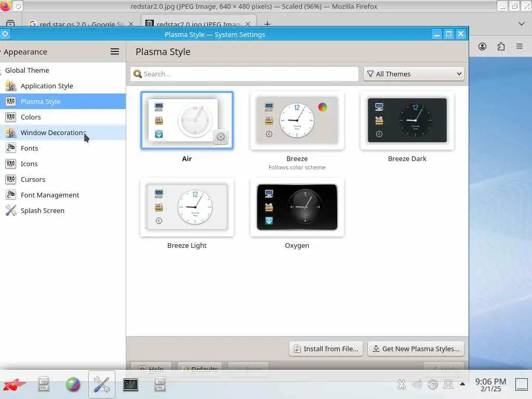Focus the Plasma Style search field
The width and height of the screenshot is (532, 399).
pos(244,74)
